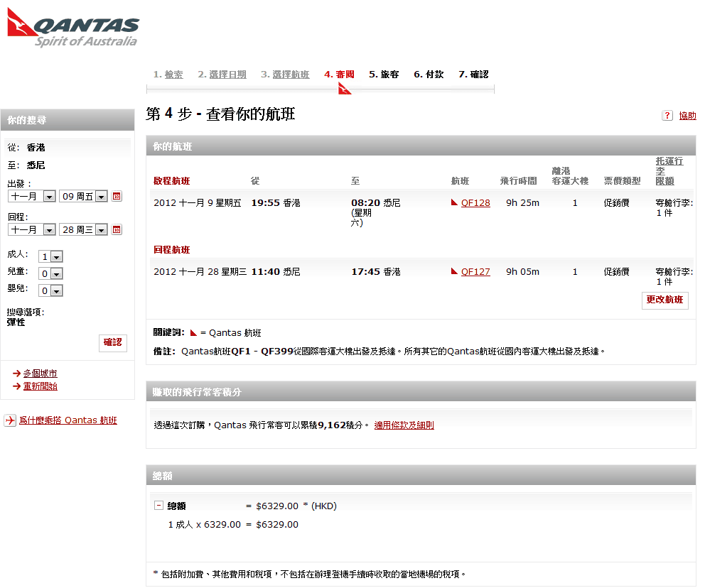This screenshot has height=588, width=705.
Task: Collapse the 總額 price breakdown
Action: [158, 506]
